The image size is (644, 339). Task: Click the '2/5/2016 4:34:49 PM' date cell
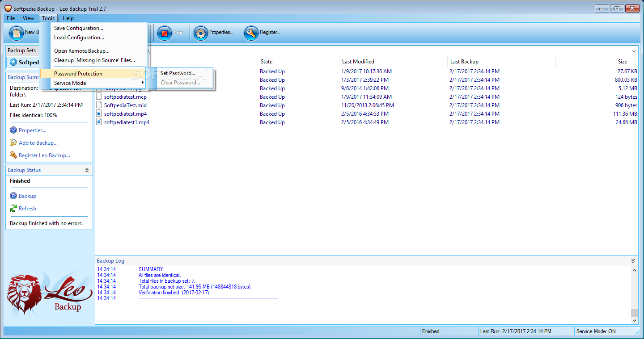(365, 122)
